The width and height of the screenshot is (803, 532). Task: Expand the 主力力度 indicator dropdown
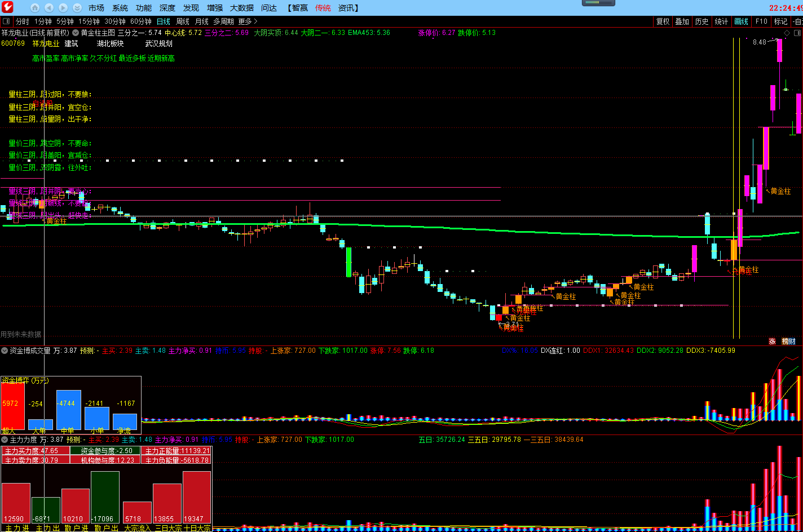click(x=5, y=440)
